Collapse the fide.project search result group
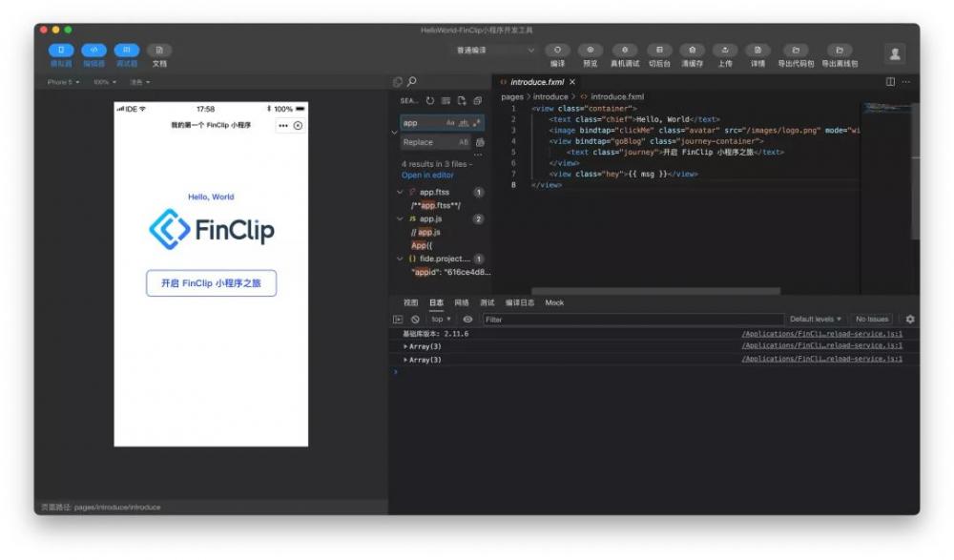This screenshot has height=560, width=954. (x=400, y=259)
